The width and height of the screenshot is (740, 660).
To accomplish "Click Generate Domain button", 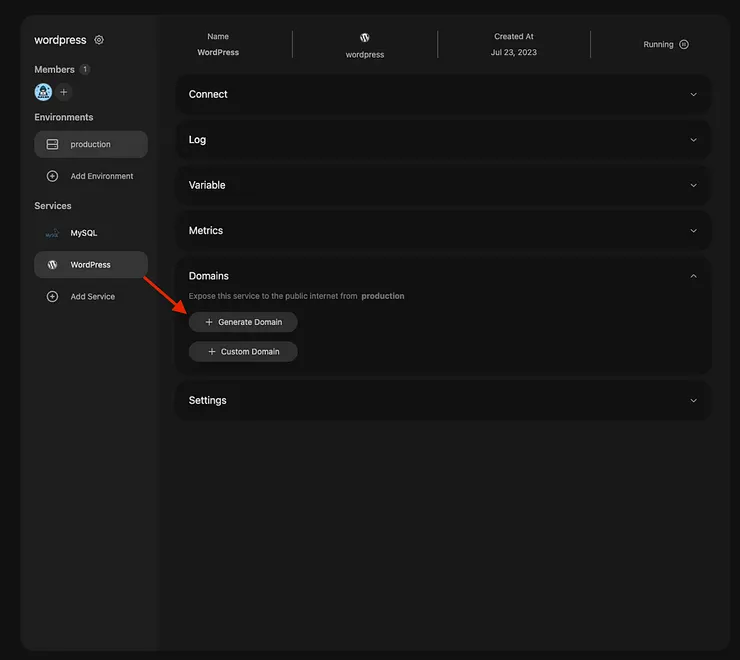I will click(x=243, y=322).
